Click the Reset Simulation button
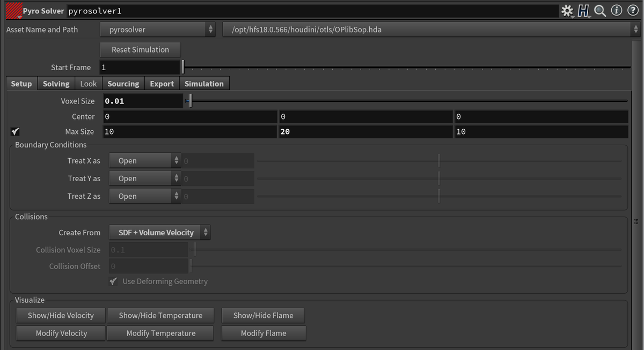Image resolution: width=644 pixels, height=350 pixels. click(x=140, y=49)
